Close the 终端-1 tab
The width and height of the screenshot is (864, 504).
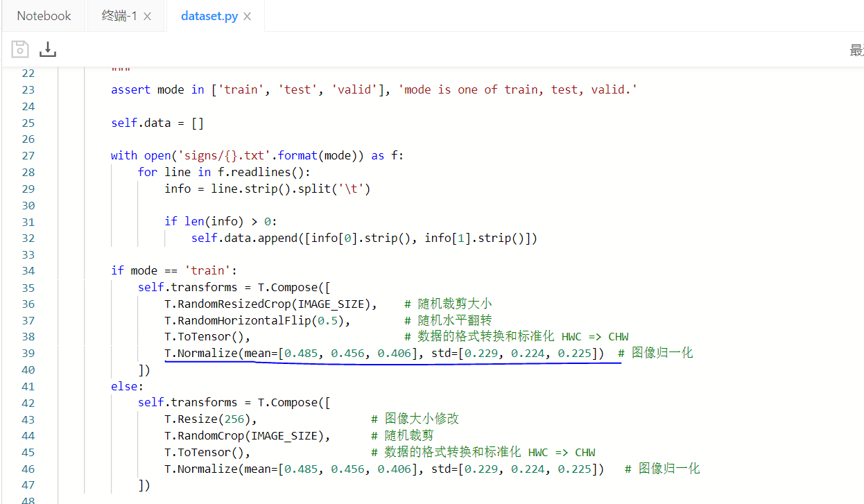coord(147,17)
